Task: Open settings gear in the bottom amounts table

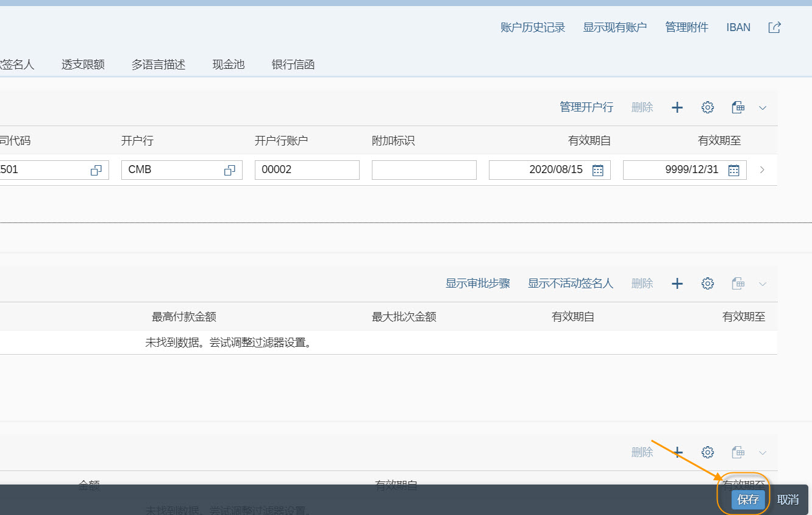Action: [x=707, y=452]
